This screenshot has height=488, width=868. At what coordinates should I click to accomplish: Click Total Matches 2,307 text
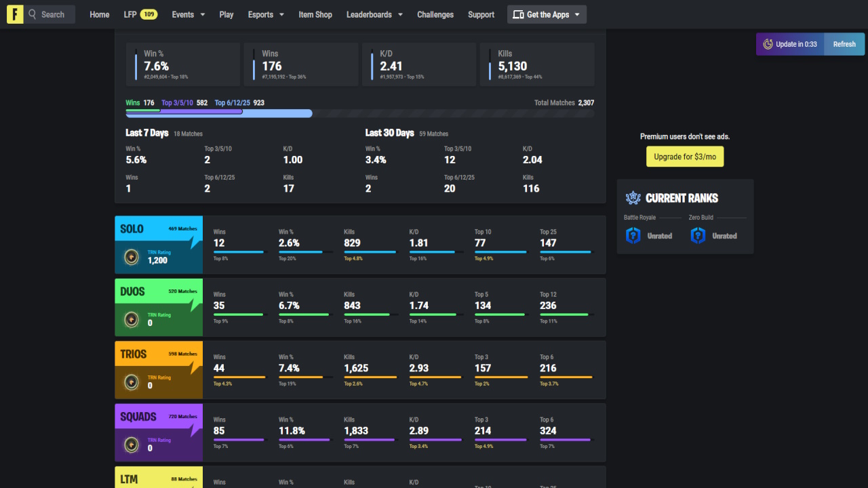[x=564, y=103]
